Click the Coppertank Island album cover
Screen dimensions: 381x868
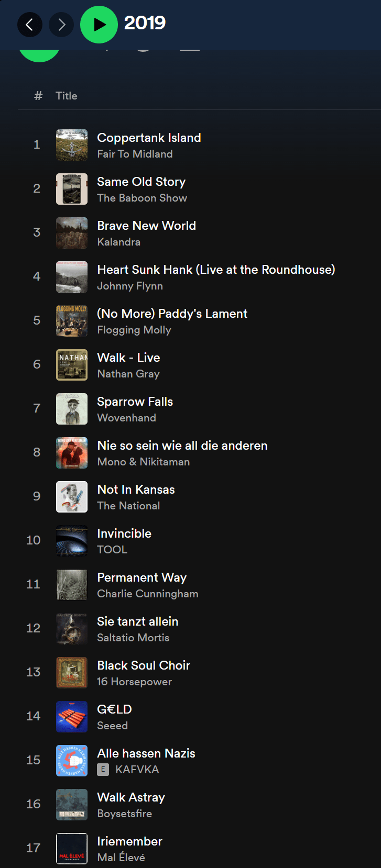coord(72,145)
